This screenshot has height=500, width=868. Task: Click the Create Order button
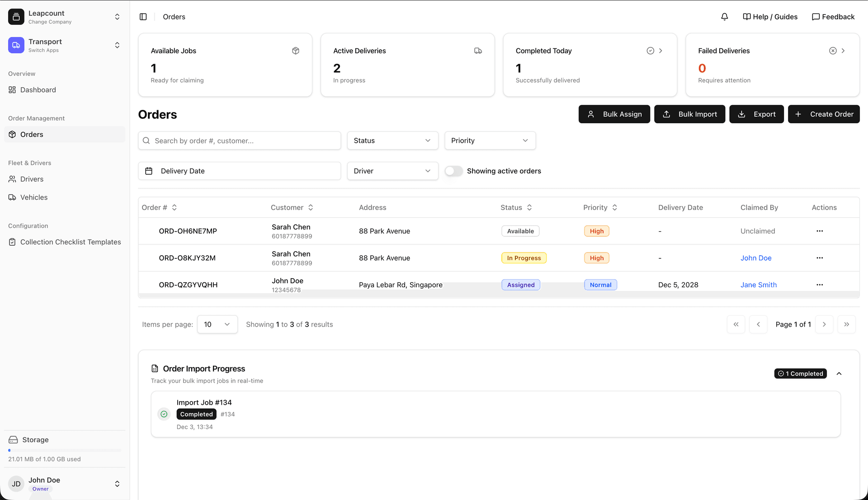pyautogui.click(x=824, y=114)
